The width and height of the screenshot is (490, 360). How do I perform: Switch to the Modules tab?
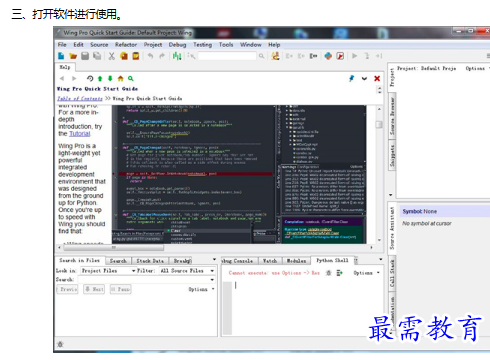296,261
